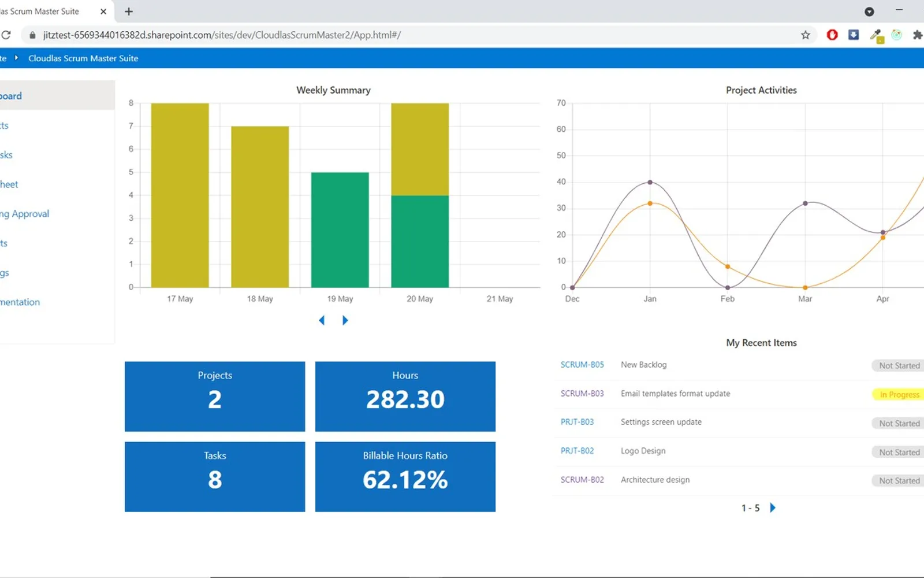Image resolution: width=924 pixels, height=578 pixels.
Task: Select the Dashboard sidebar item
Action: pyautogui.click(x=57, y=95)
